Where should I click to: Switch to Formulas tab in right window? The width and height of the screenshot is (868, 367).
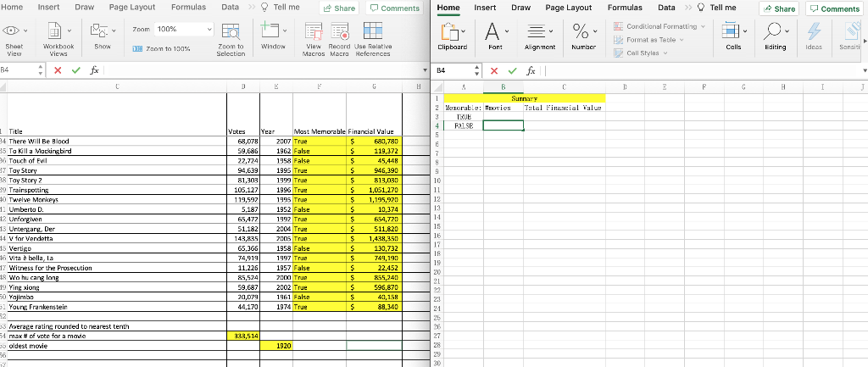click(x=625, y=8)
